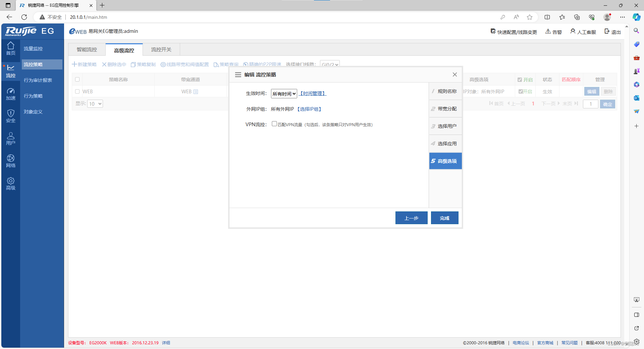
Task: Click the pagination 确定 button
Action: point(607,104)
